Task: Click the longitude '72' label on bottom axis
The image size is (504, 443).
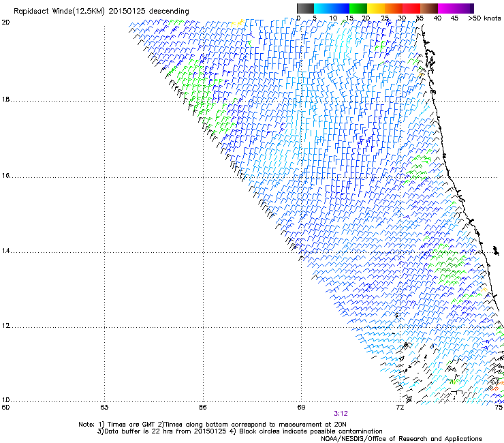Action: 400,408
